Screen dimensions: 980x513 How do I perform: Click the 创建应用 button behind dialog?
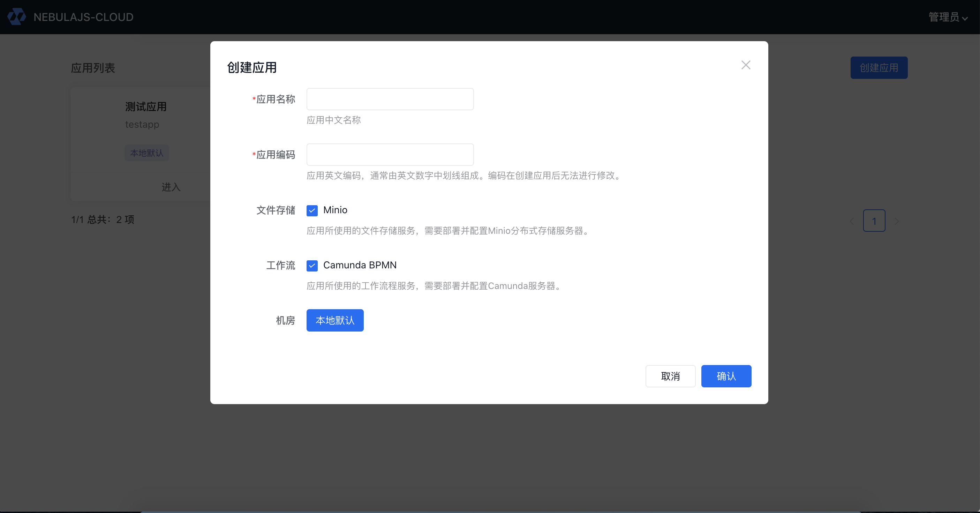coord(879,68)
